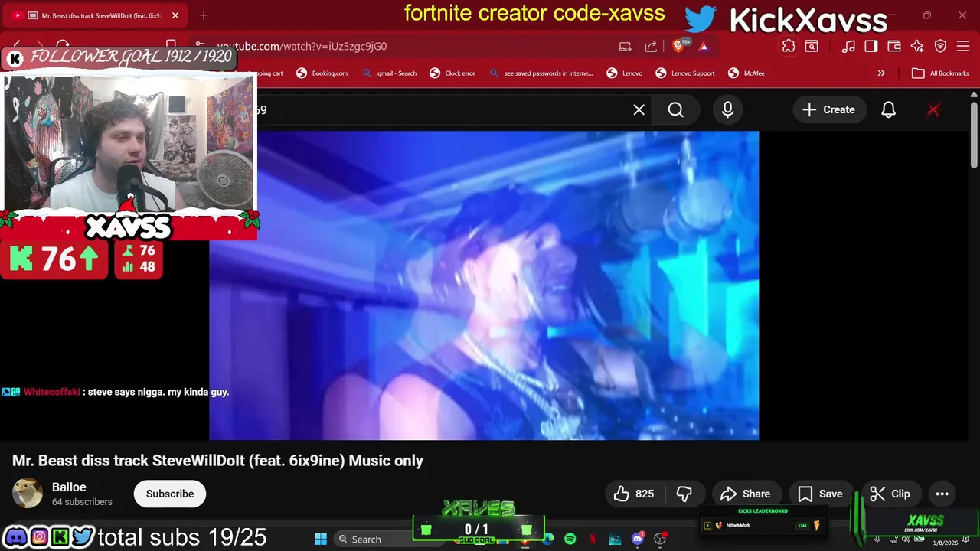Open the Brave VPN shield icon

940,47
